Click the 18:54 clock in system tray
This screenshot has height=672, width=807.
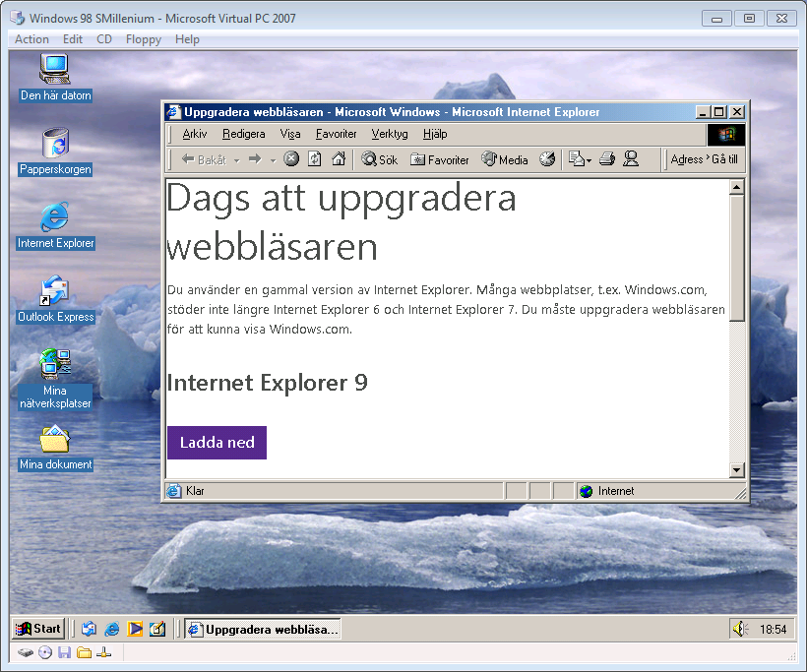[x=773, y=630]
